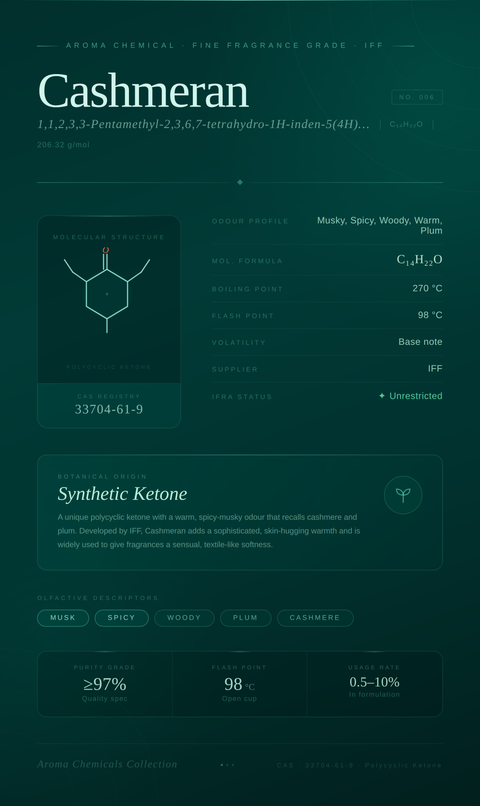Click the molecular structure diagram

click(107, 290)
